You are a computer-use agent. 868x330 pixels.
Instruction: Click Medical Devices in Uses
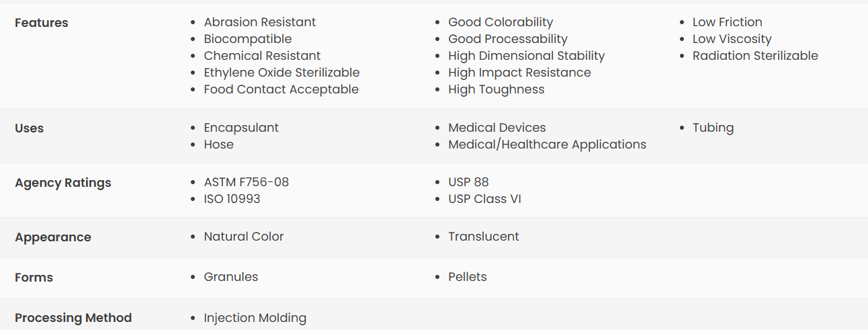coord(496,128)
